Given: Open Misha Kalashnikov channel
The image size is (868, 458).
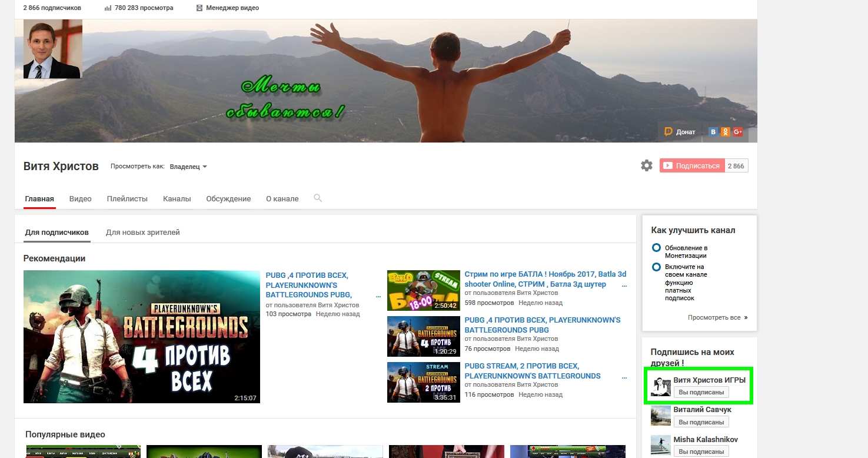Looking at the screenshot, I should [x=706, y=440].
